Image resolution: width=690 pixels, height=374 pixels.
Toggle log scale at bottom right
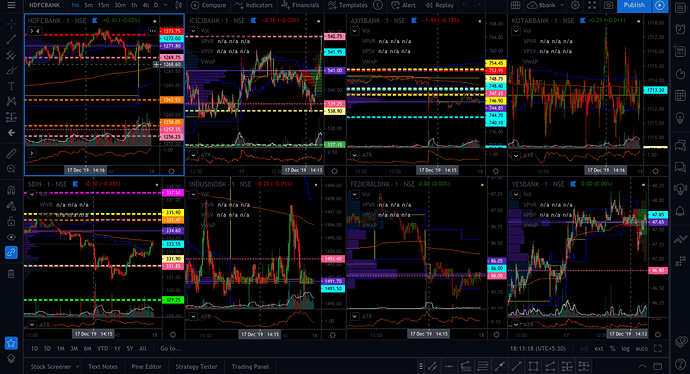(x=625, y=348)
